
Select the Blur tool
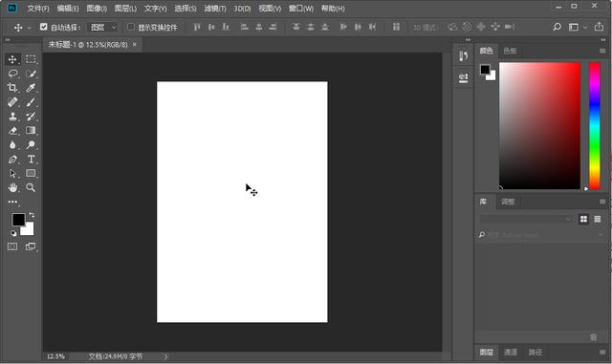12,145
